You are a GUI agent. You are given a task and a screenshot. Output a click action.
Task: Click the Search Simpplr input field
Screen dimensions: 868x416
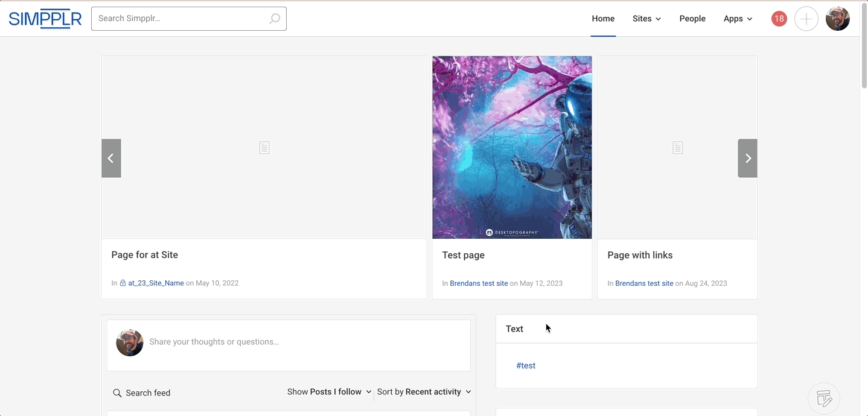tap(181, 19)
